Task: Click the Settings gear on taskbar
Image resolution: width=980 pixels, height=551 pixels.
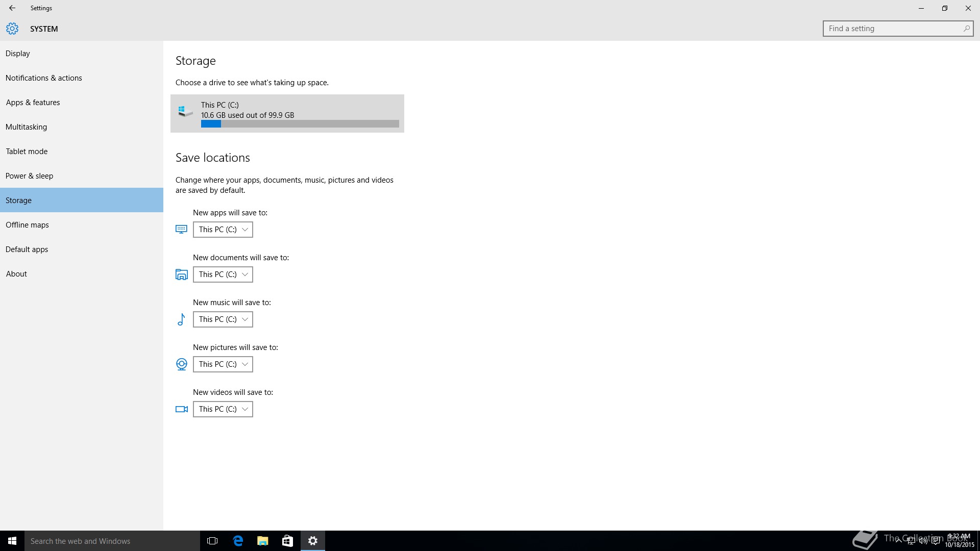Action: pyautogui.click(x=313, y=541)
